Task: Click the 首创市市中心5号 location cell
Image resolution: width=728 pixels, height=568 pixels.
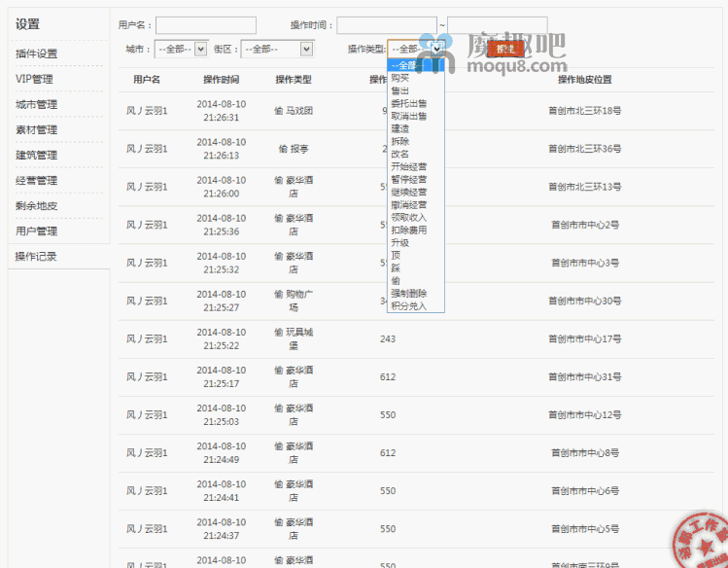Action: pyautogui.click(x=584, y=529)
